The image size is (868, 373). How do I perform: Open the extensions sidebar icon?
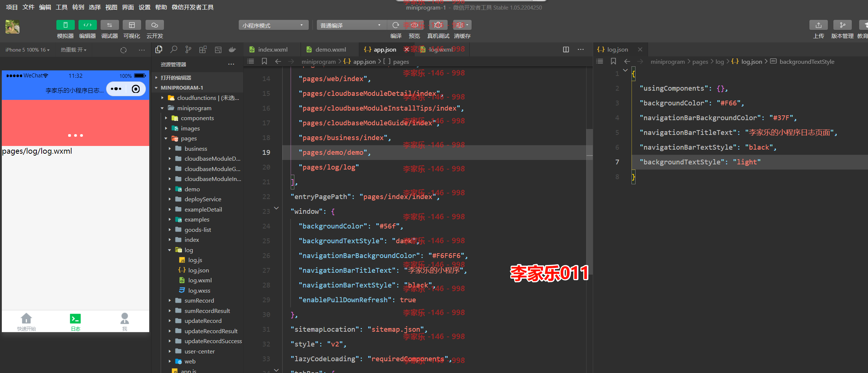(x=203, y=49)
